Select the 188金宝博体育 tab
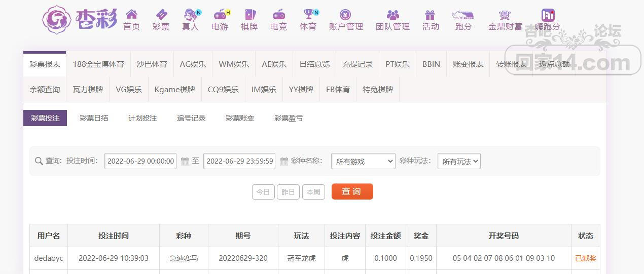Image resolution: width=644 pixels, height=274 pixels. (98, 64)
